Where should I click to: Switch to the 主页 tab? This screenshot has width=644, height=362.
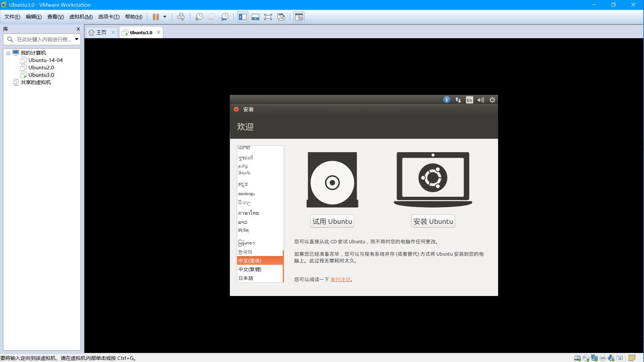(101, 33)
